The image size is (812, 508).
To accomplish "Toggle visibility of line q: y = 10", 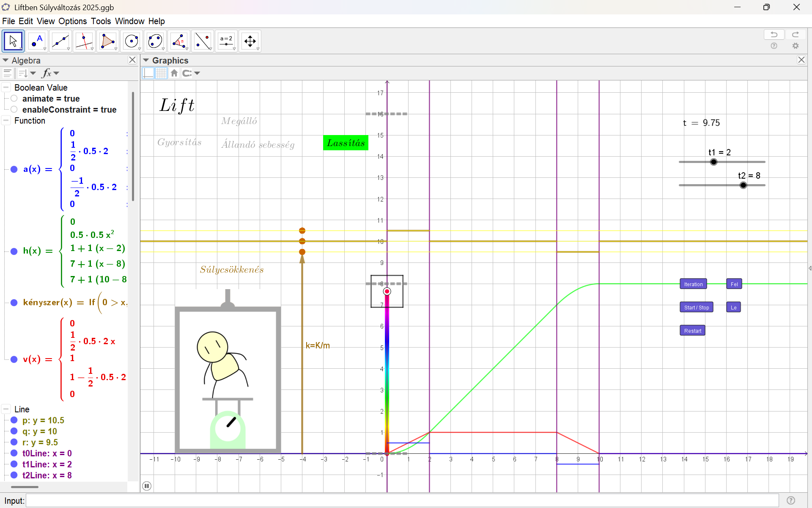I will click(14, 431).
